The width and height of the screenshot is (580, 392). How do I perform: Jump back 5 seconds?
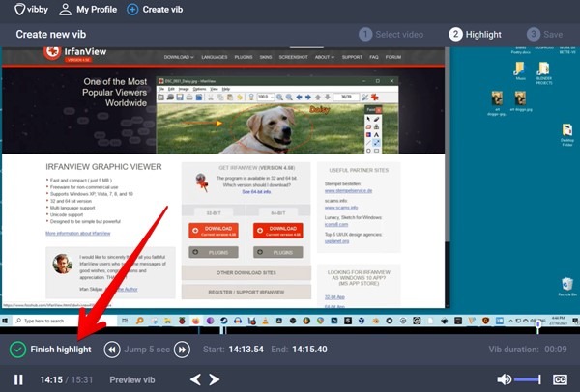(112, 350)
